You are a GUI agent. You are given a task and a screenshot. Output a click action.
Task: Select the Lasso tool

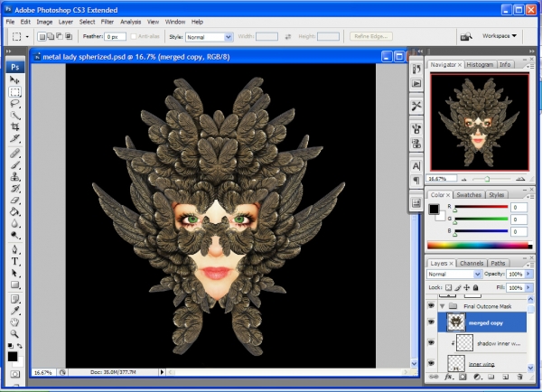14,104
